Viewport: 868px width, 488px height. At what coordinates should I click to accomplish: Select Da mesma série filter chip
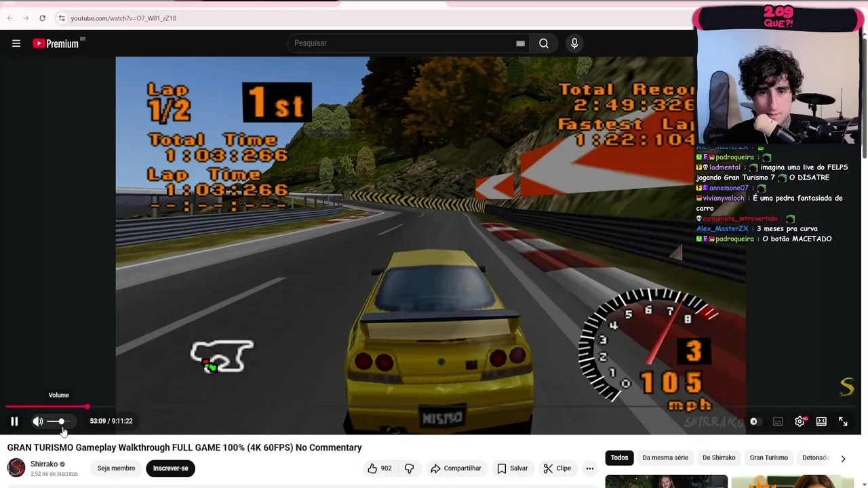click(665, 457)
